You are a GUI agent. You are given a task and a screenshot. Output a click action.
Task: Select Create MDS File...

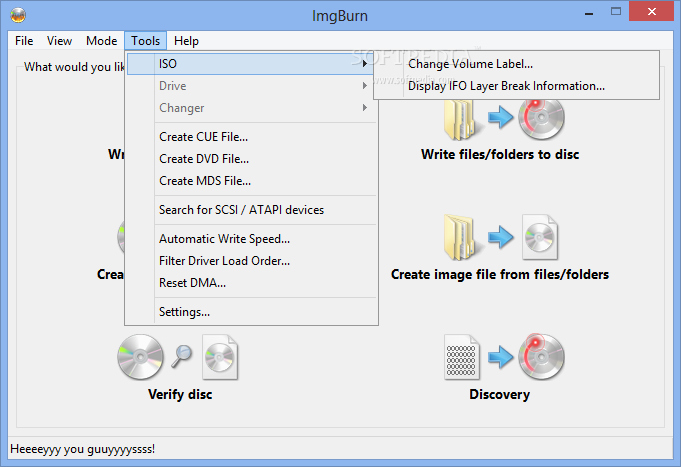click(x=252, y=181)
